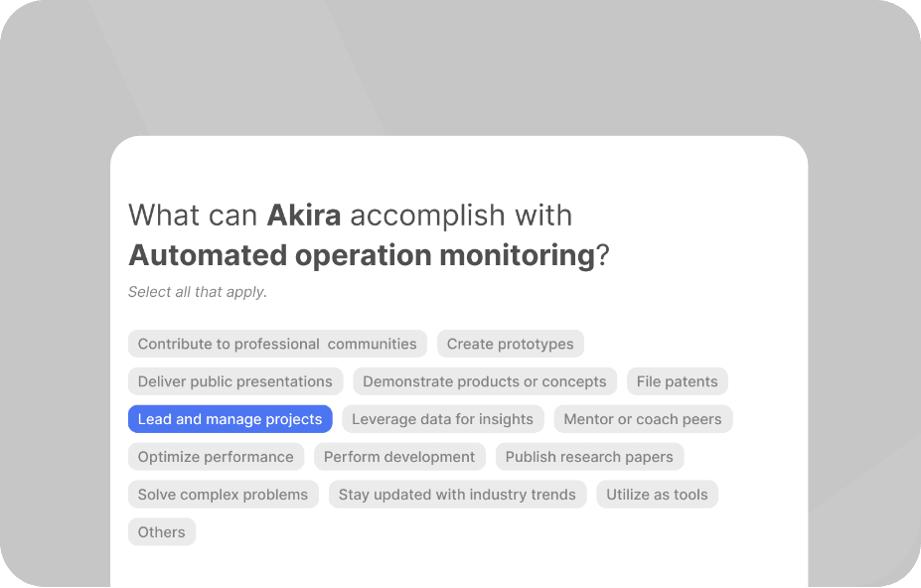
Task: Pick 'Solve complex problems' option
Action: tap(223, 495)
